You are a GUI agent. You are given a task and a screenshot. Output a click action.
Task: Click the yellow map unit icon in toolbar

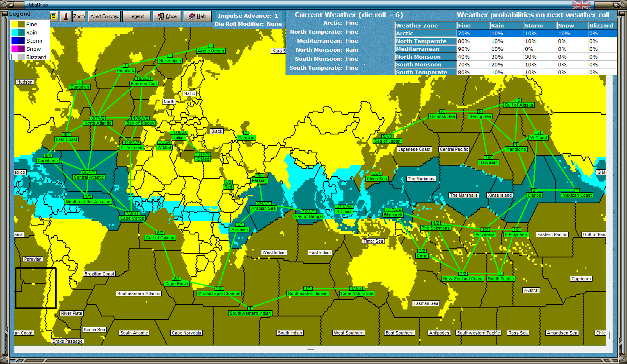[53, 16]
